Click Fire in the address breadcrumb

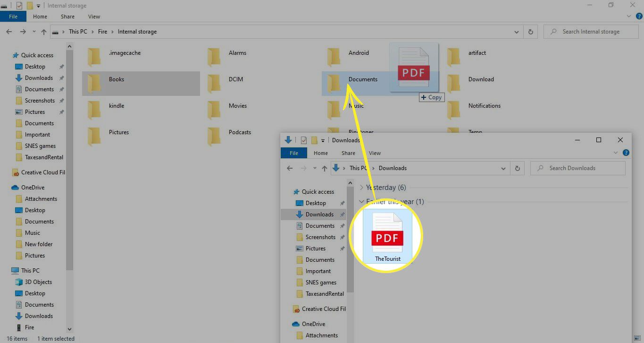tap(102, 32)
